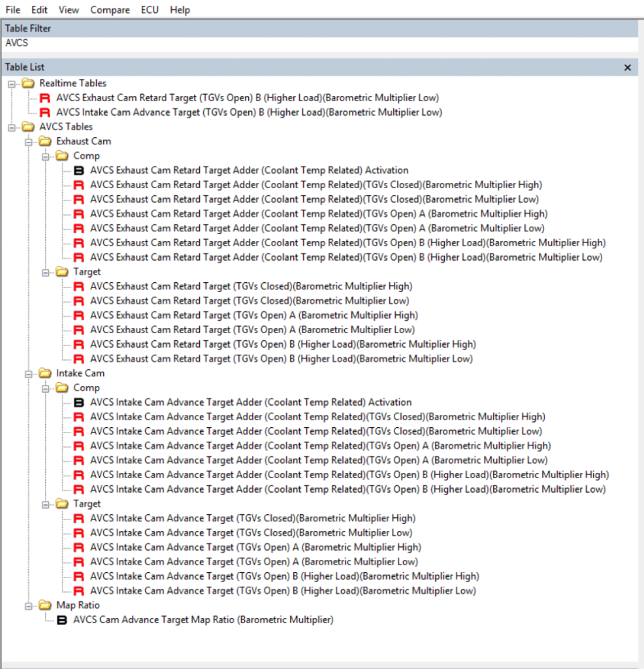The width and height of the screenshot is (644, 669).
Task: Open the ECU menu
Action: [150, 10]
